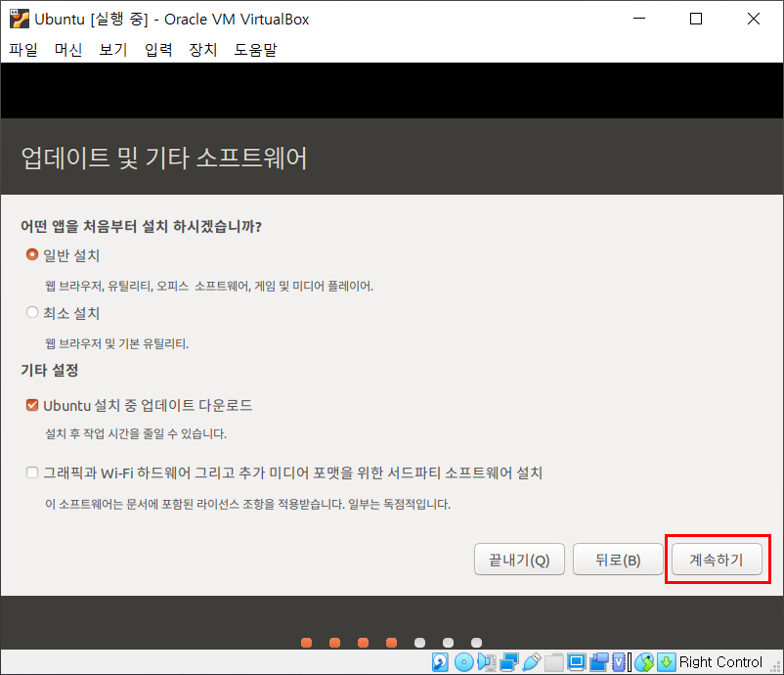
Task: Click the recording status icon
Action: [x=599, y=662]
